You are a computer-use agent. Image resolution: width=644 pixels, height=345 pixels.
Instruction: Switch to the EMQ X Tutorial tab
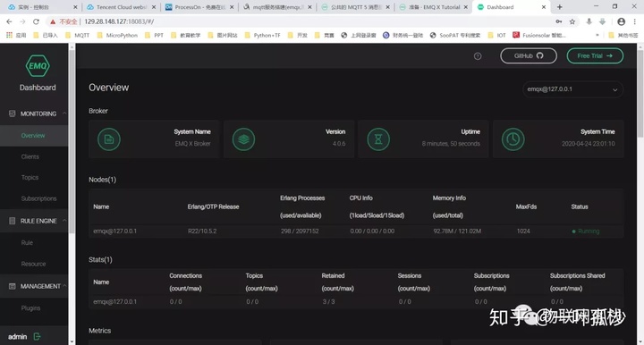pyautogui.click(x=433, y=7)
